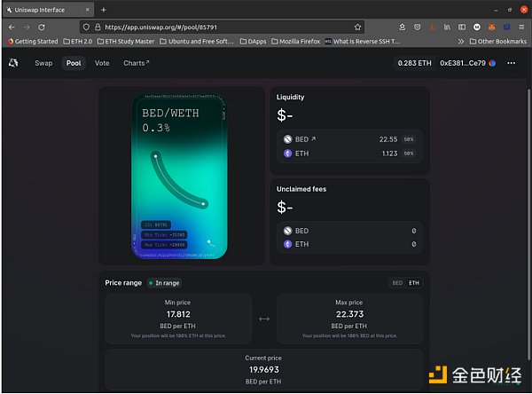532x394 pixels.
Task: Click the swap arrows between Min and Max price
Action: pos(263,319)
